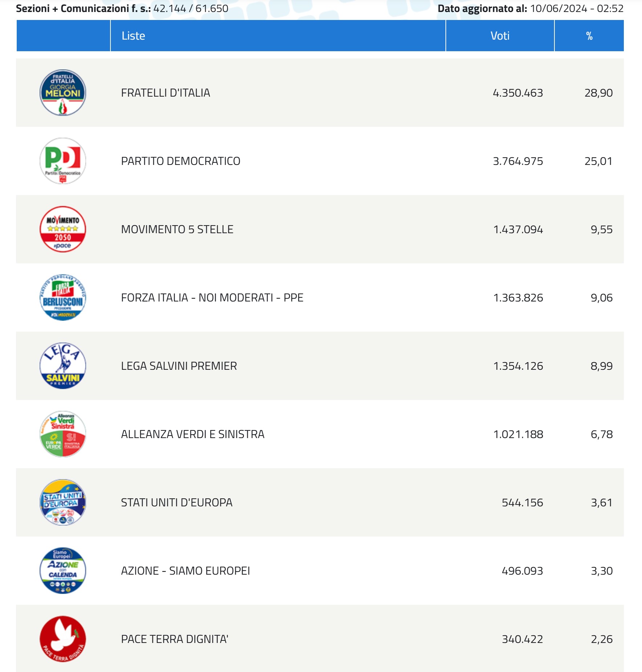Image resolution: width=642 pixels, height=672 pixels.
Task: Click the Lega Salvini Premier logo
Action: click(x=62, y=366)
